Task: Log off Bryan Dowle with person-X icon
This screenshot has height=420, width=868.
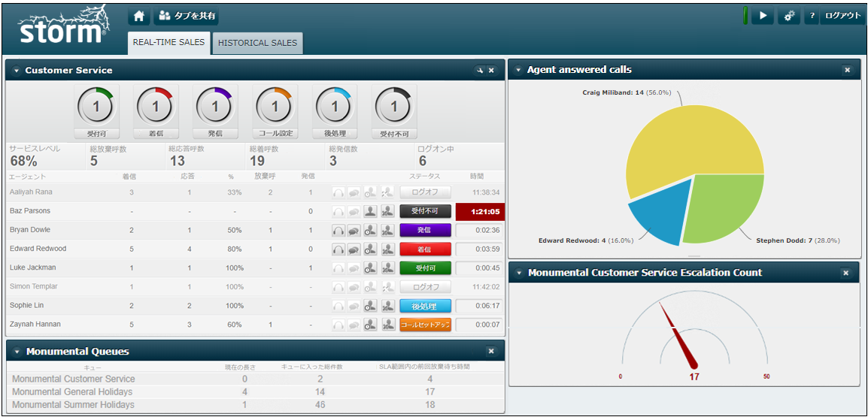Action: 388,230
